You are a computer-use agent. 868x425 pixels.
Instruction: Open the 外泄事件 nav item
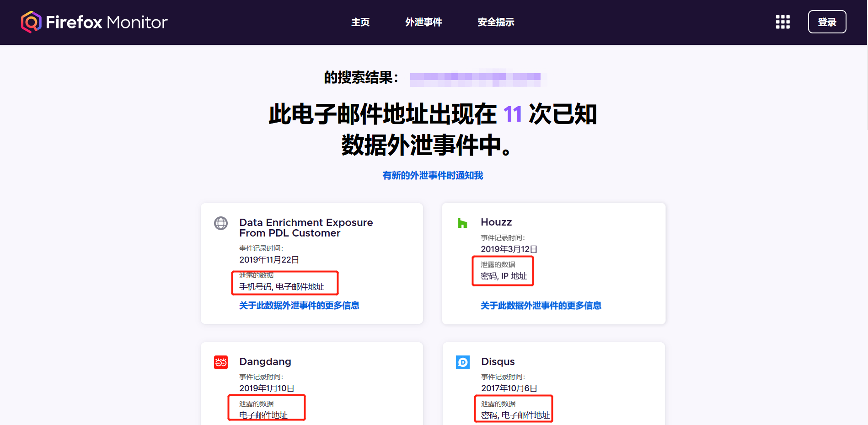[x=423, y=22]
